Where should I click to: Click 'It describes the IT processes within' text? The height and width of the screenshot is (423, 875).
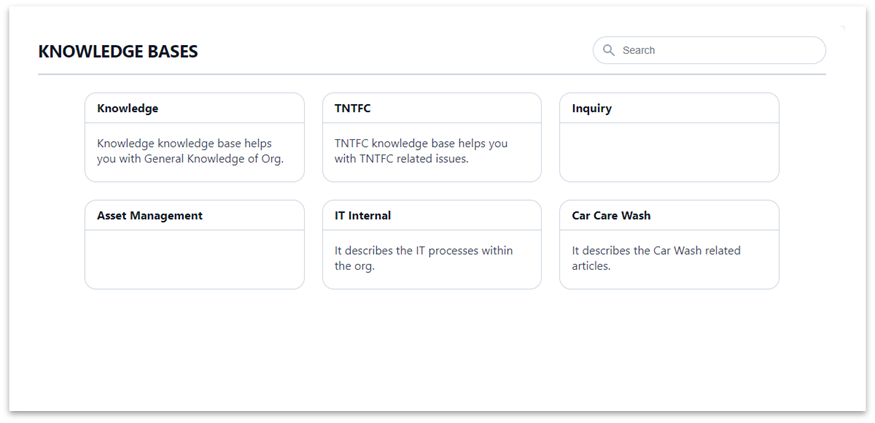click(424, 251)
